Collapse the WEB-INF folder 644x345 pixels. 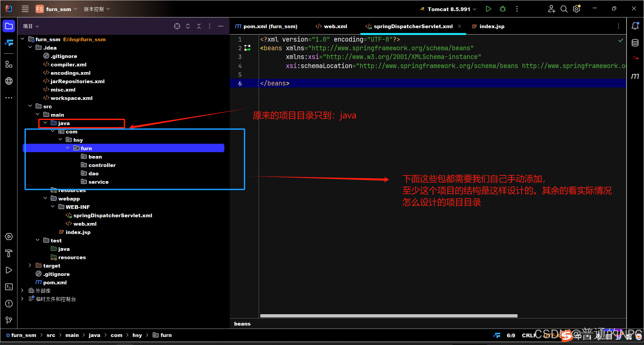coord(53,207)
